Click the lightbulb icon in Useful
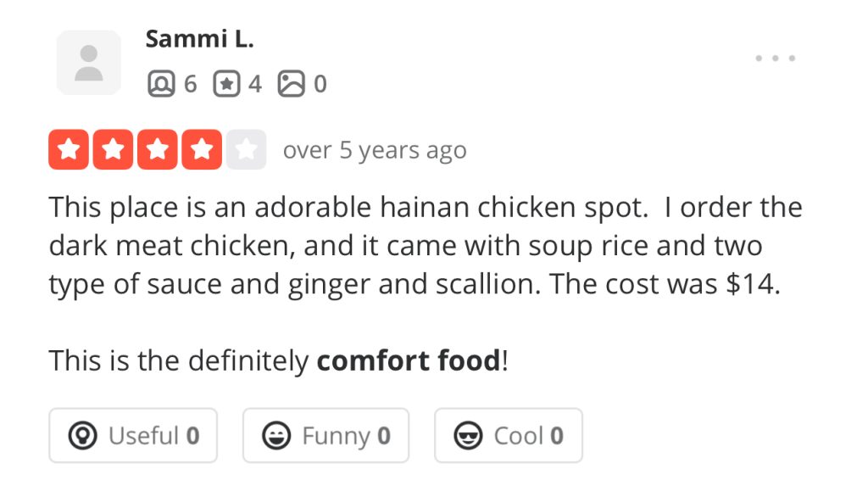 pos(82,437)
